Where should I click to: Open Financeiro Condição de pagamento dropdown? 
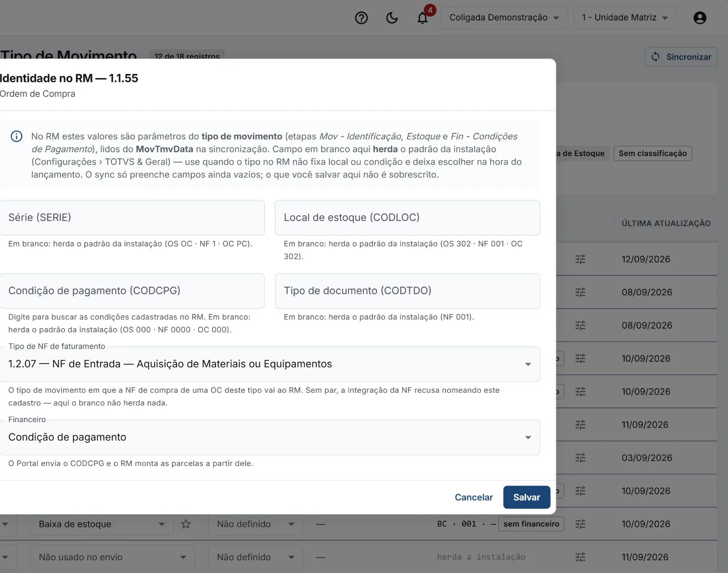[x=270, y=437]
